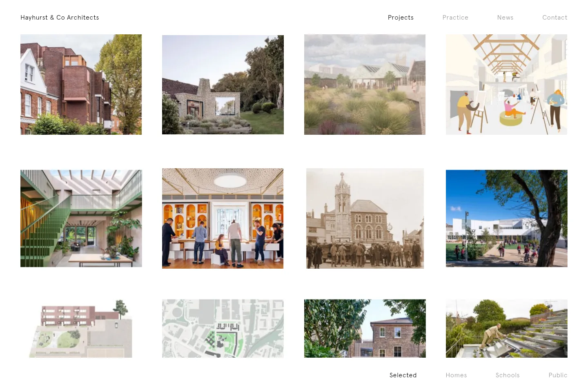Screen dimensions: 588x392
Task: Open the Hayhurst & Co Architects home link
Action: coord(60,18)
